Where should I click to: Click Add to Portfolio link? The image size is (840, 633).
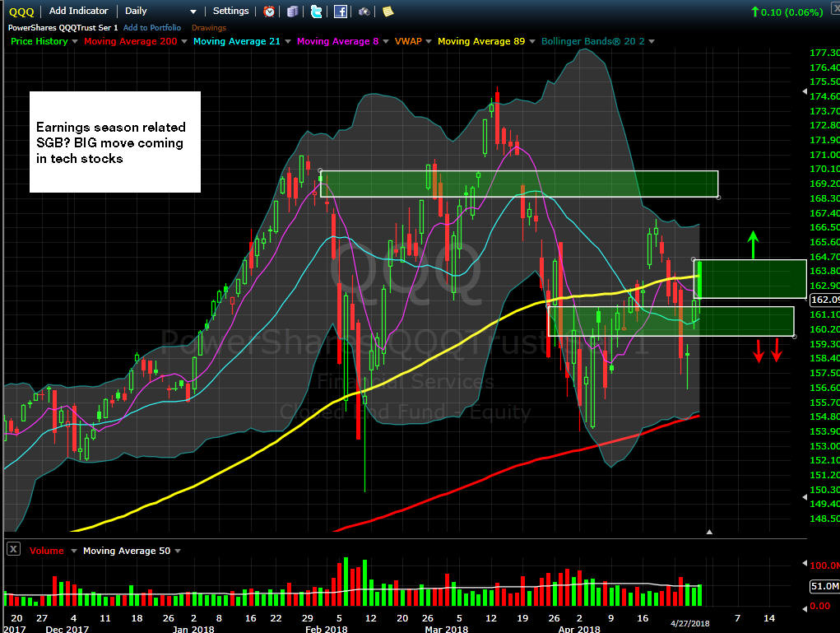152,27
